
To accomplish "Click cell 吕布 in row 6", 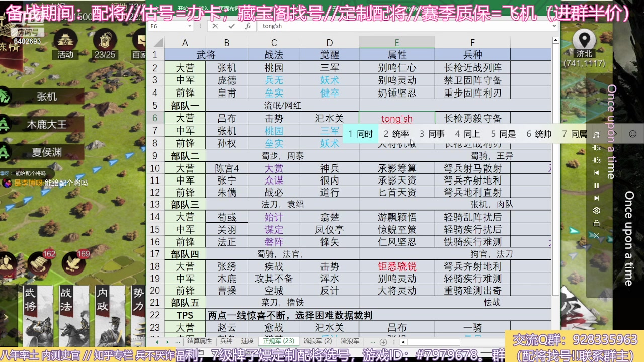I will tap(226, 118).
